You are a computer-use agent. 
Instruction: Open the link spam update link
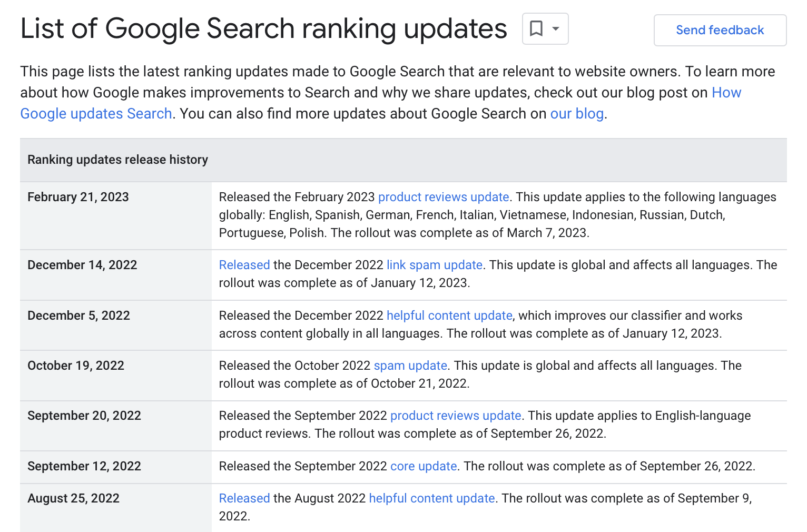435,265
